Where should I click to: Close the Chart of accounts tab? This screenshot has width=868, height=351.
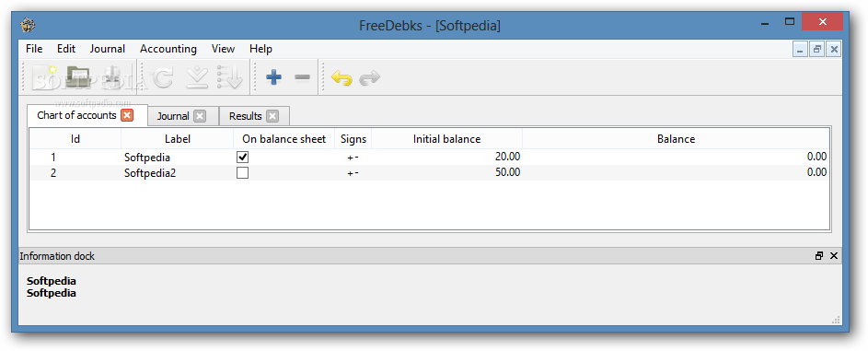coord(127,115)
